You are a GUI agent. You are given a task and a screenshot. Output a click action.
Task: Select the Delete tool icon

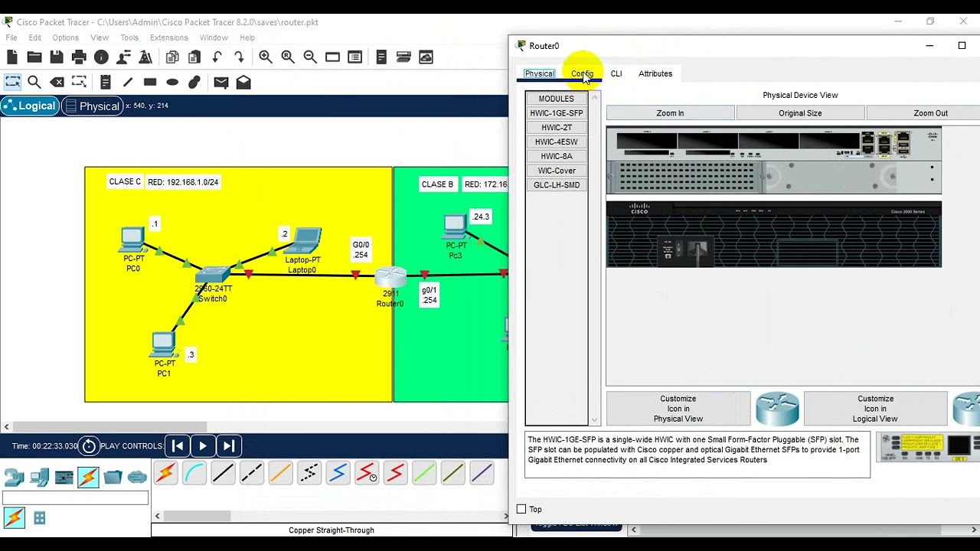57,82
